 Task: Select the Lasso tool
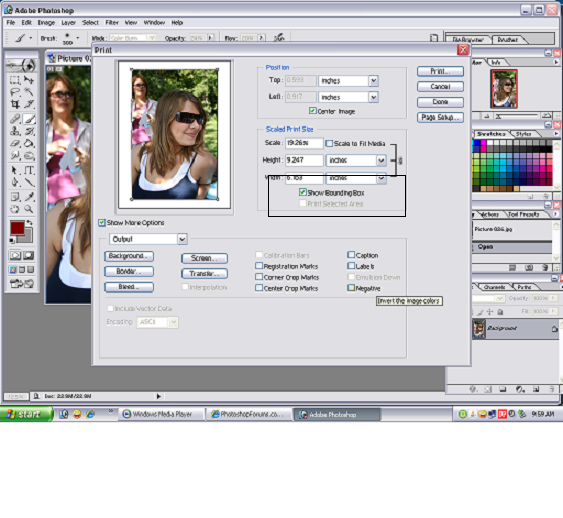click(x=15, y=92)
